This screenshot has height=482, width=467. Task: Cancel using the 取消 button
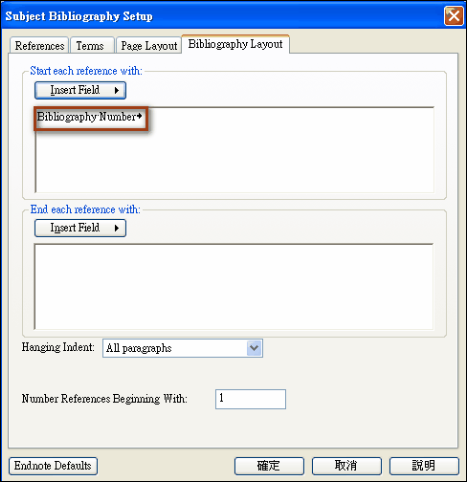pyautogui.click(x=347, y=466)
